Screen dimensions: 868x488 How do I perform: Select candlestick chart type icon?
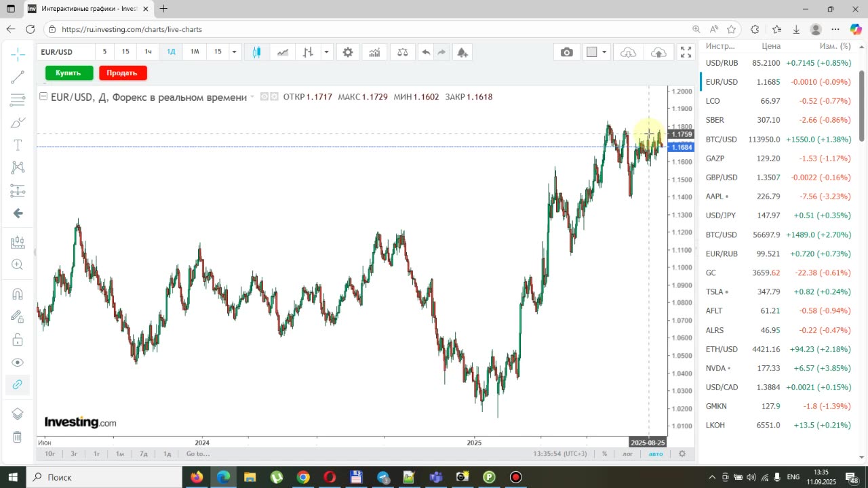tap(256, 52)
